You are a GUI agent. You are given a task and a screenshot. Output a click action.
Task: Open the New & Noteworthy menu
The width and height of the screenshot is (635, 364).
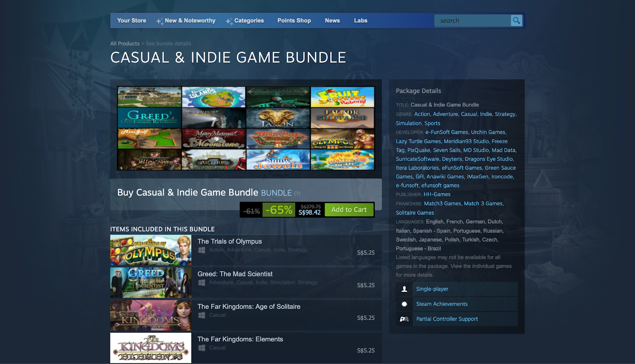[x=190, y=21]
